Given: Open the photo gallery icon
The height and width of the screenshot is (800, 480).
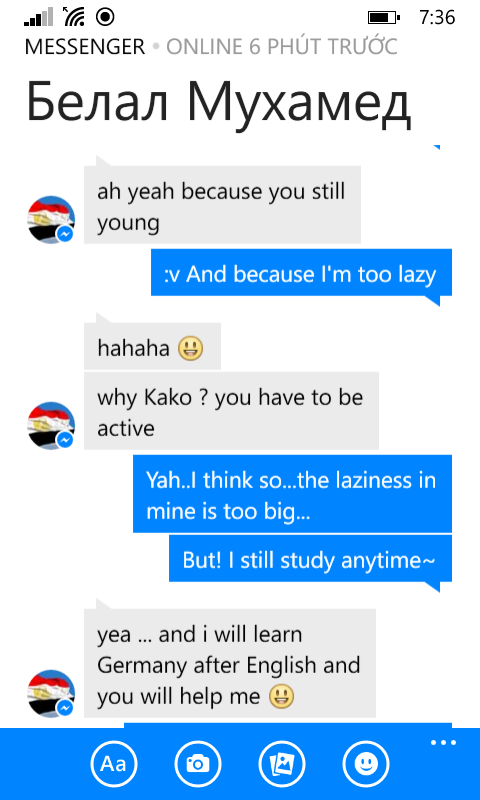Looking at the screenshot, I should tap(282, 764).
